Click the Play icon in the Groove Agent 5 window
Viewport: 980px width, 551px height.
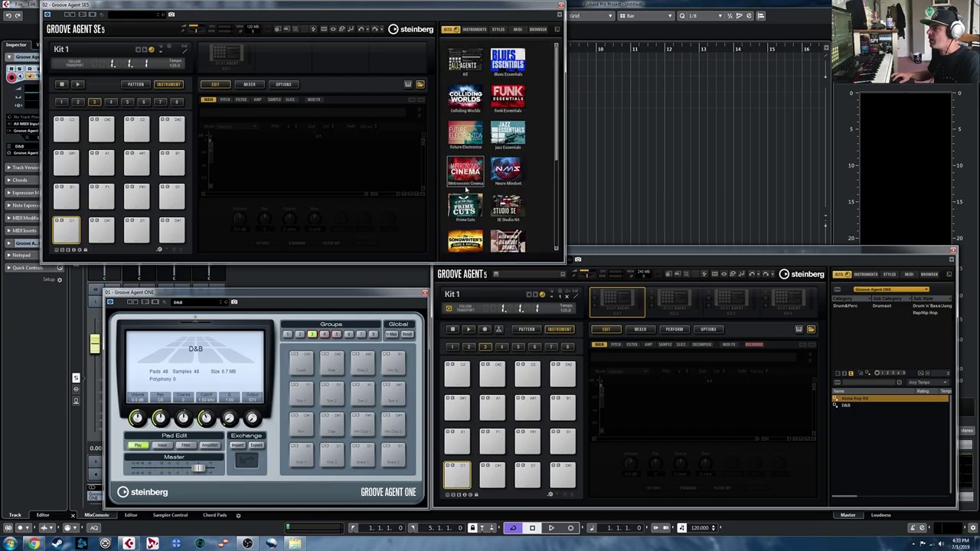pyautogui.click(x=468, y=329)
